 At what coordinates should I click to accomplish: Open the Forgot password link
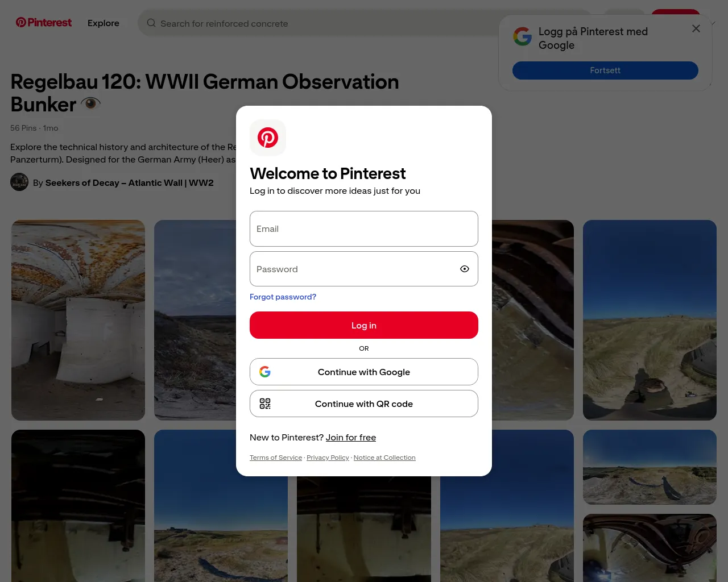[283, 297]
